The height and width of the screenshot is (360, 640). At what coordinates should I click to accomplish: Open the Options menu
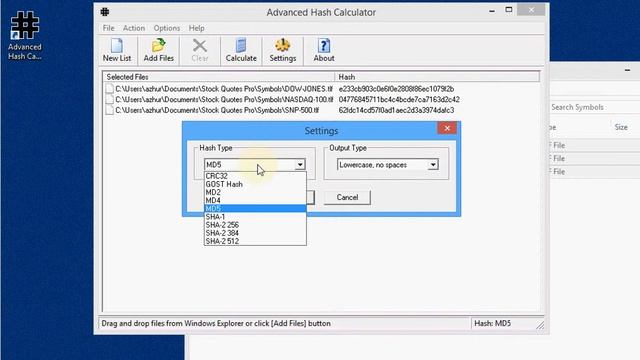[167, 28]
